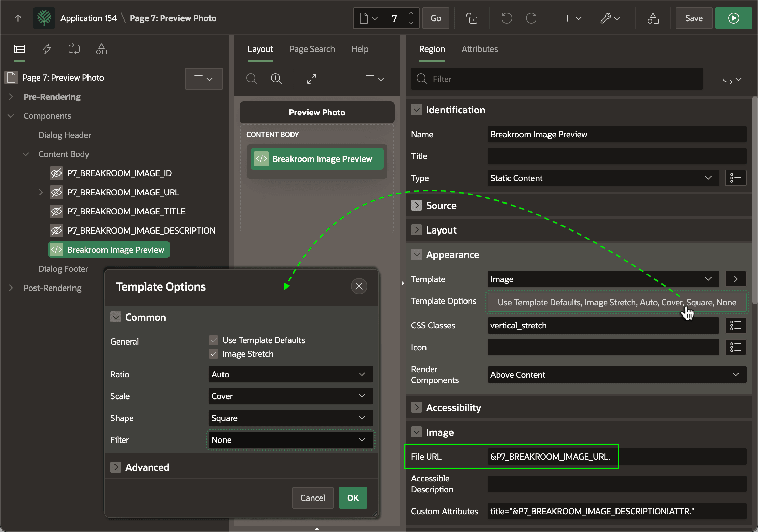The height and width of the screenshot is (532, 758).
Task: Cancel the Template Options dialog
Action: (x=312, y=498)
